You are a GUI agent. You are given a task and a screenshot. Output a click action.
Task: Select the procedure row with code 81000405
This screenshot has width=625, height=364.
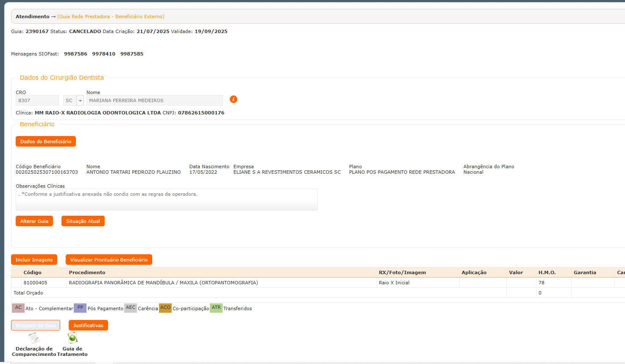coord(163,283)
